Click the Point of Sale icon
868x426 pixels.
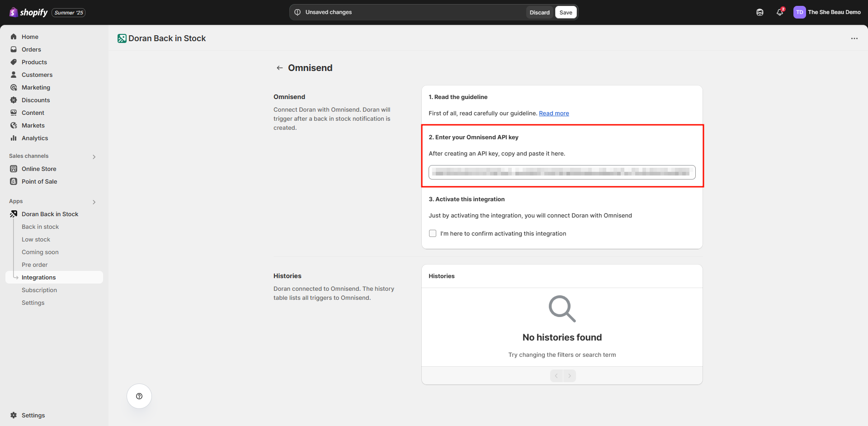(x=14, y=181)
